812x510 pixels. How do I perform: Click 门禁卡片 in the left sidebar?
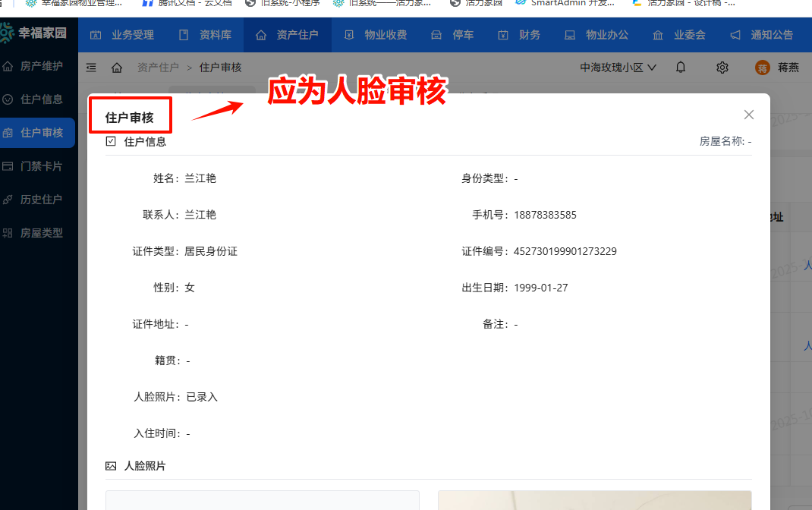[39, 165]
